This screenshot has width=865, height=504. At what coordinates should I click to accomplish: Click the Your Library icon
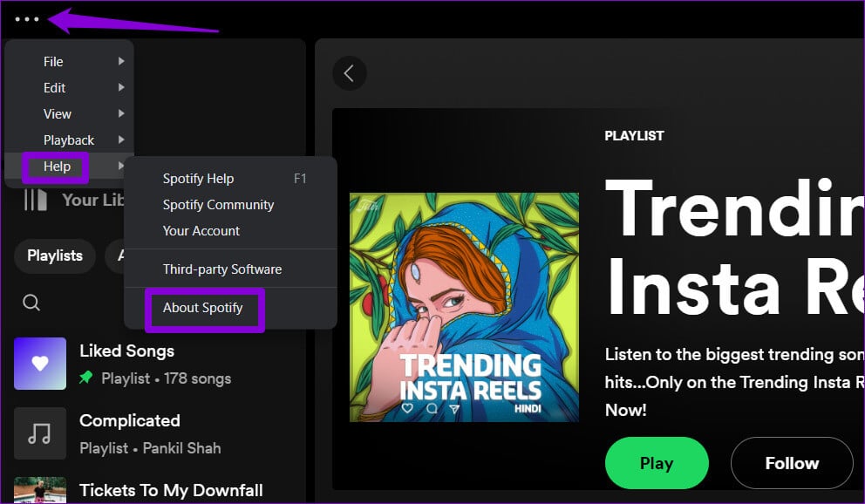36,200
